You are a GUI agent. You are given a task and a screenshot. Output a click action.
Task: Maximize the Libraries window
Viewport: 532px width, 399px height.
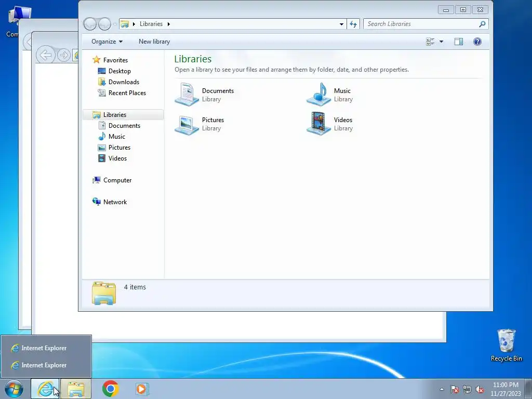(463, 9)
